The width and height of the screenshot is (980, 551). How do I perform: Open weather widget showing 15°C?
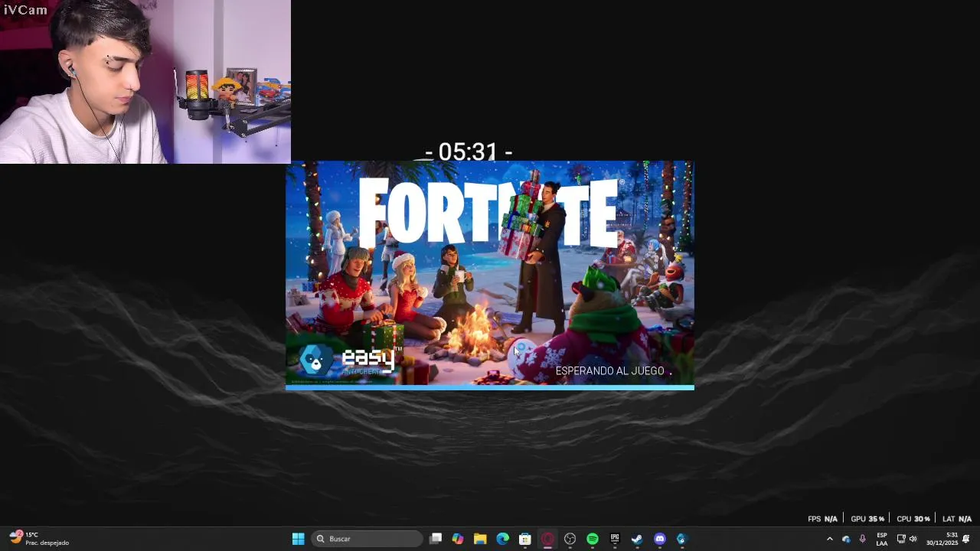pyautogui.click(x=38, y=539)
